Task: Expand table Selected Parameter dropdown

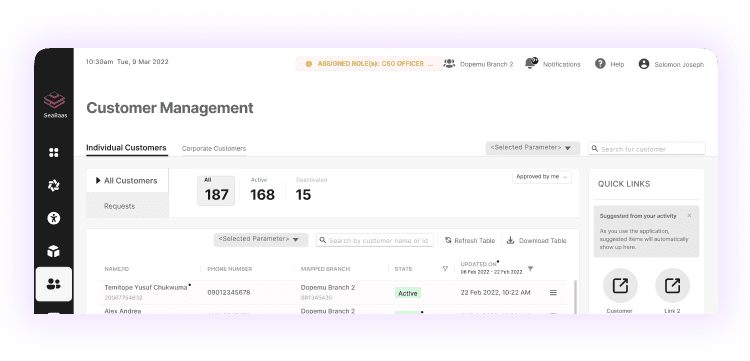Action: pos(261,239)
